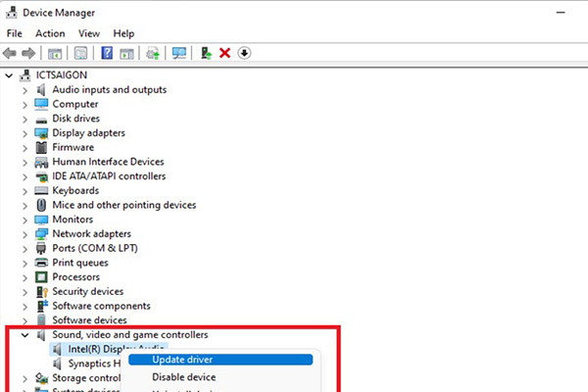This screenshot has height=392, width=588.
Task: Select the Security devices label
Action: (x=88, y=291)
